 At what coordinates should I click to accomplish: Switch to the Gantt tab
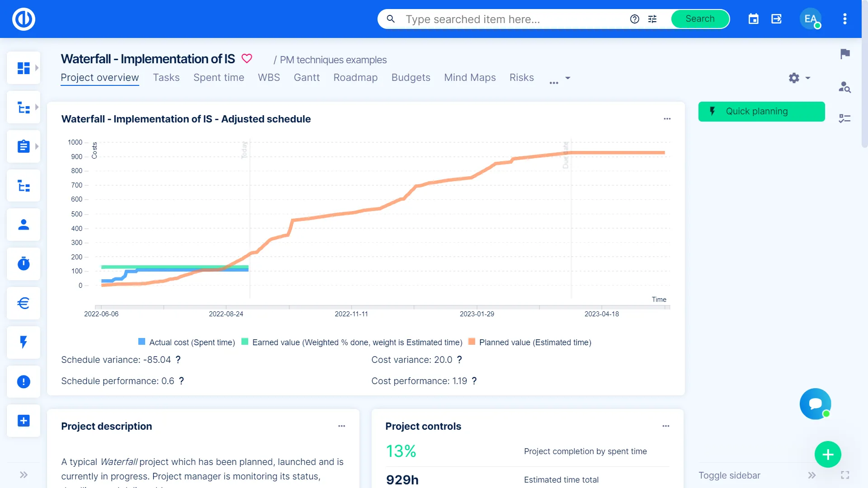pyautogui.click(x=307, y=78)
